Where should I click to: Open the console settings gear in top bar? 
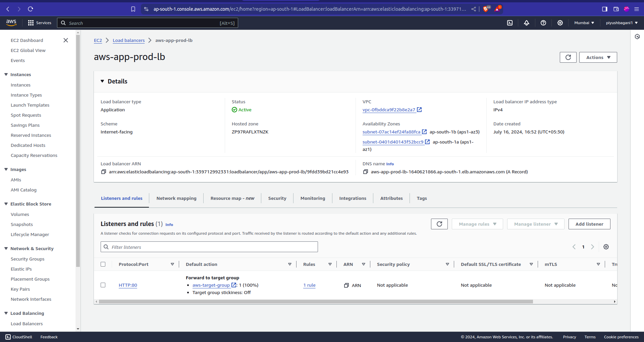coord(560,23)
